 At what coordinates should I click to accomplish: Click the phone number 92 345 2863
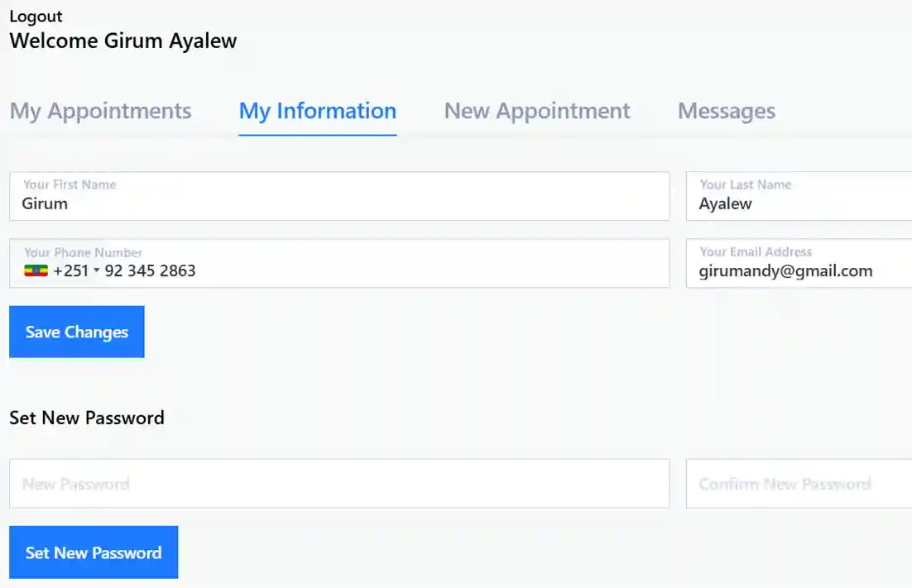coord(150,270)
